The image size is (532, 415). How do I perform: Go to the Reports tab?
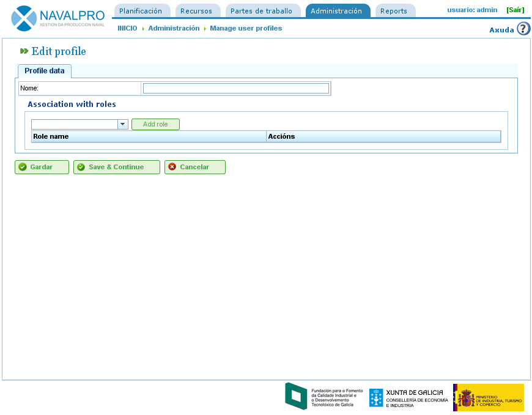tap(394, 11)
